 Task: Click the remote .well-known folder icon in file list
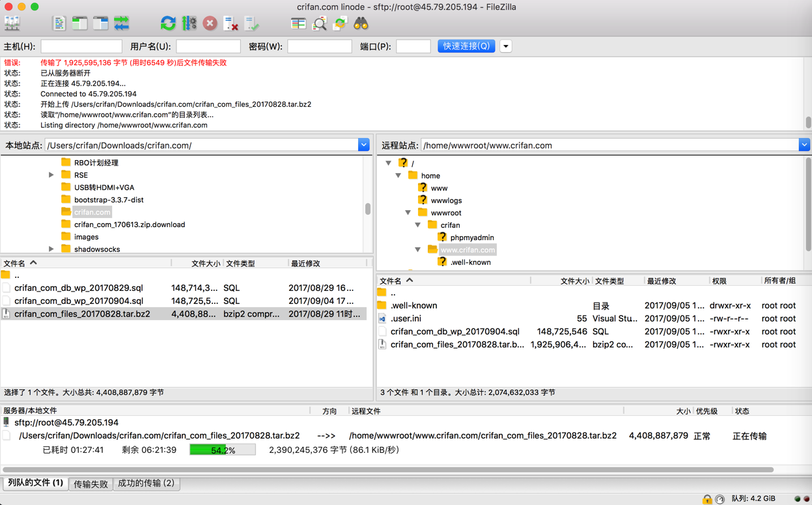click(382, 305)
